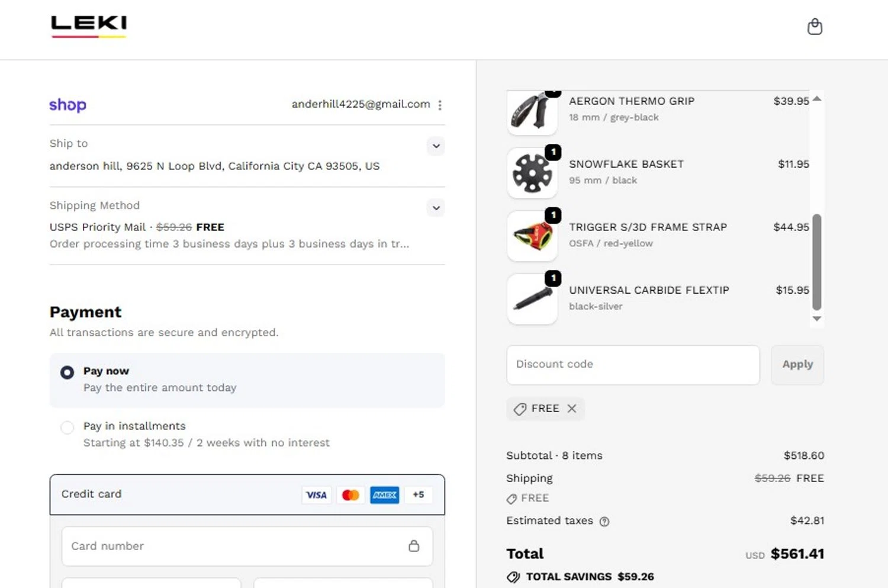This screenshot has height=588, width=888.
Task: Click quantity badge on Trigger Frame Strap
Action: 553,216
